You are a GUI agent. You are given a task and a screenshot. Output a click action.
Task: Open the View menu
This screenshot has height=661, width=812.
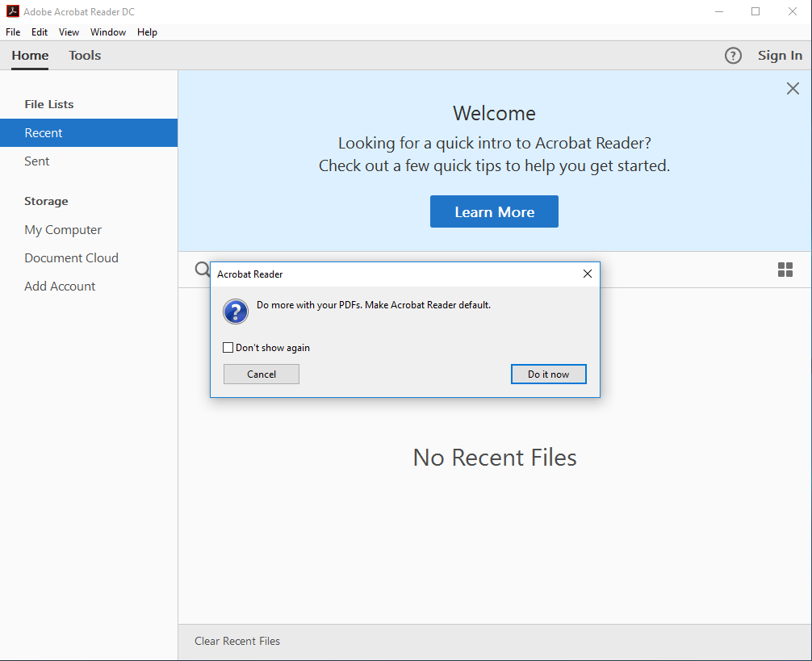pos(69,32)
